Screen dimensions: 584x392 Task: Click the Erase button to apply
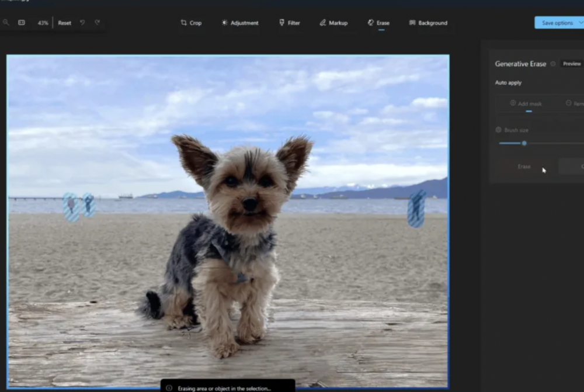tap(523, 166)
